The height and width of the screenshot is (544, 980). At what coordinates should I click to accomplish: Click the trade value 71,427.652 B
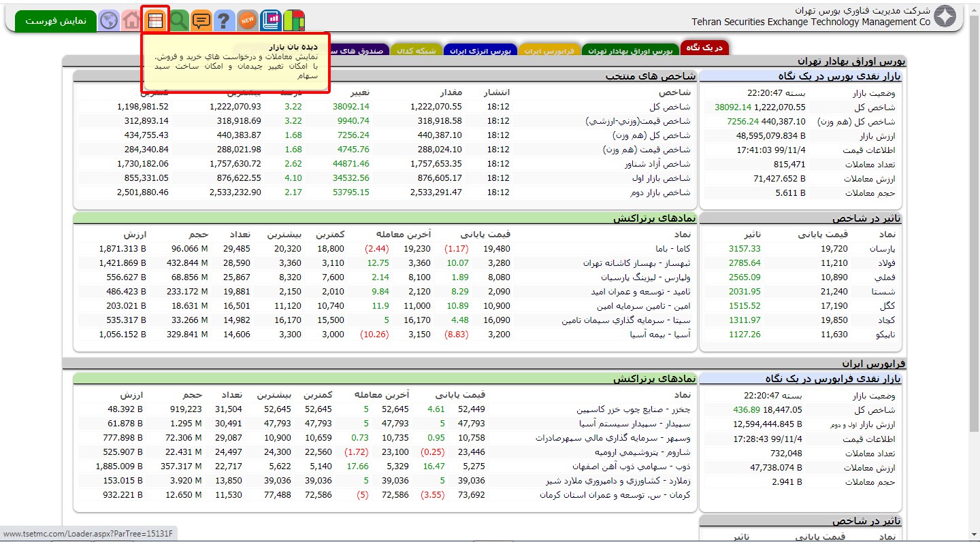point(779,179)
